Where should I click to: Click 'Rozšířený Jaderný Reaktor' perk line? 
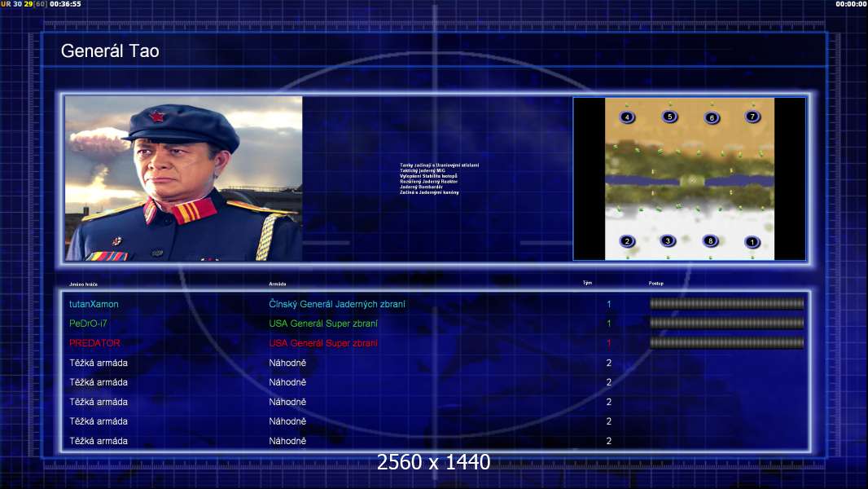(428, 182)
